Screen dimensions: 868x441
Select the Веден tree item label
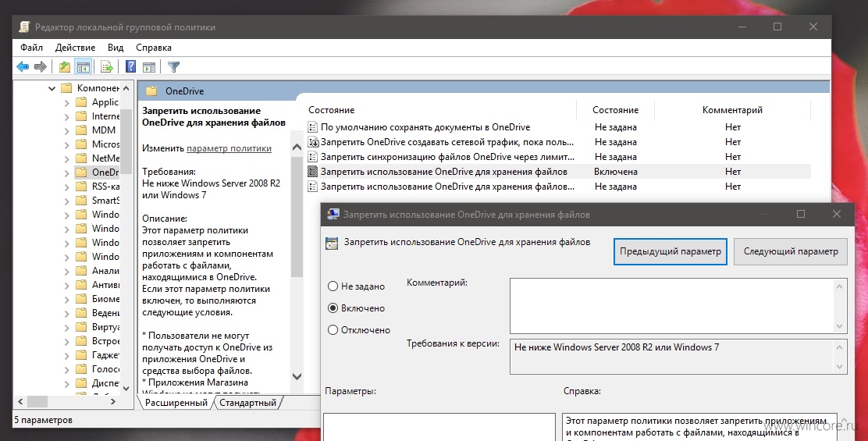[105, 313]
